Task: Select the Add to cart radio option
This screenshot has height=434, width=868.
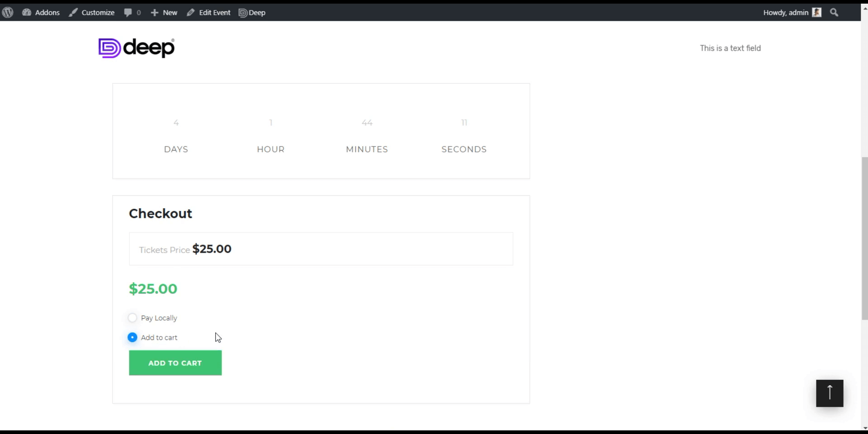Action: click(132, 337)
